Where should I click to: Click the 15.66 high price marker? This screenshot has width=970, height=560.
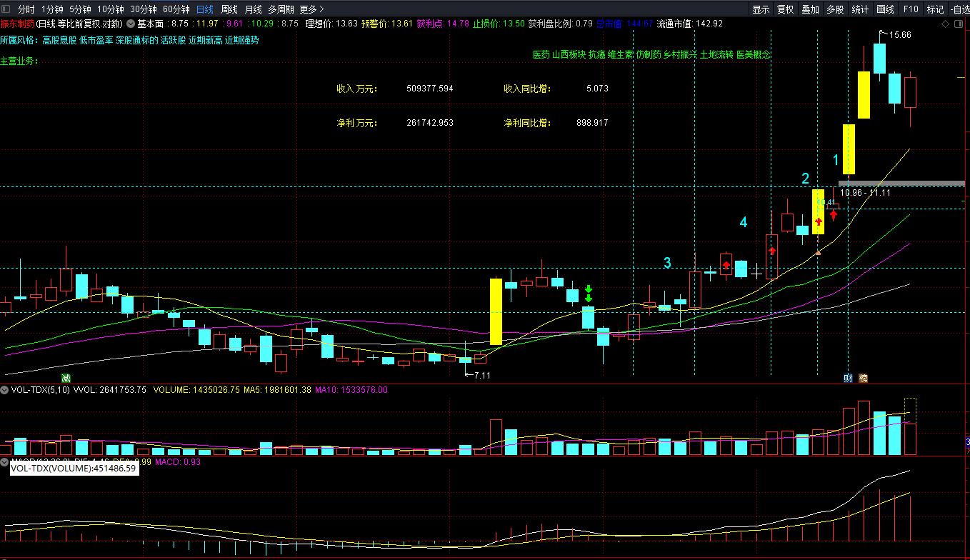(x=899, y=34)
